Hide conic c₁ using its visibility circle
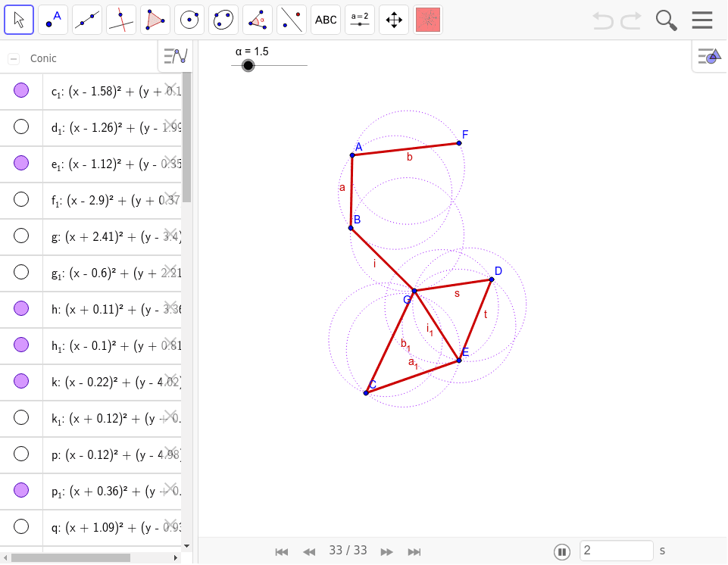The height and width of the screenshot is (565, 728). (x=20, y=91)
